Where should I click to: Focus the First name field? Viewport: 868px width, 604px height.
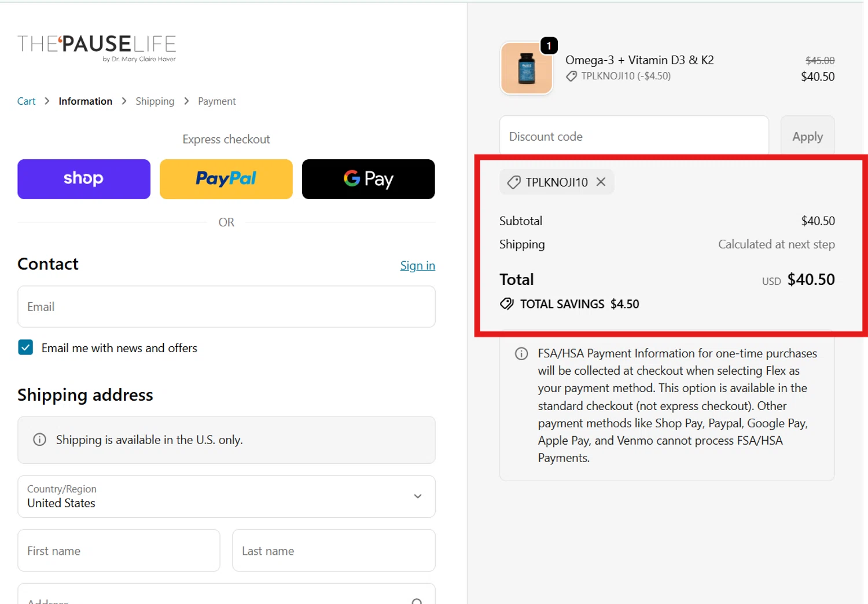point(119,551)
